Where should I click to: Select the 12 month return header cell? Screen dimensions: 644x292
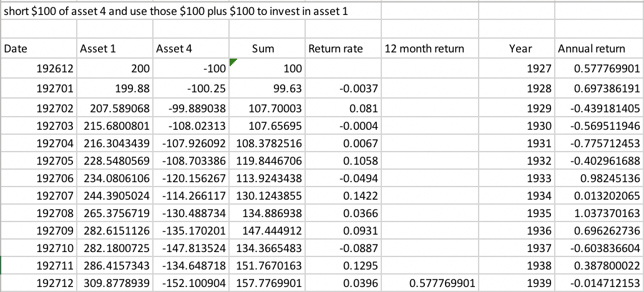[x=430, y=49]
